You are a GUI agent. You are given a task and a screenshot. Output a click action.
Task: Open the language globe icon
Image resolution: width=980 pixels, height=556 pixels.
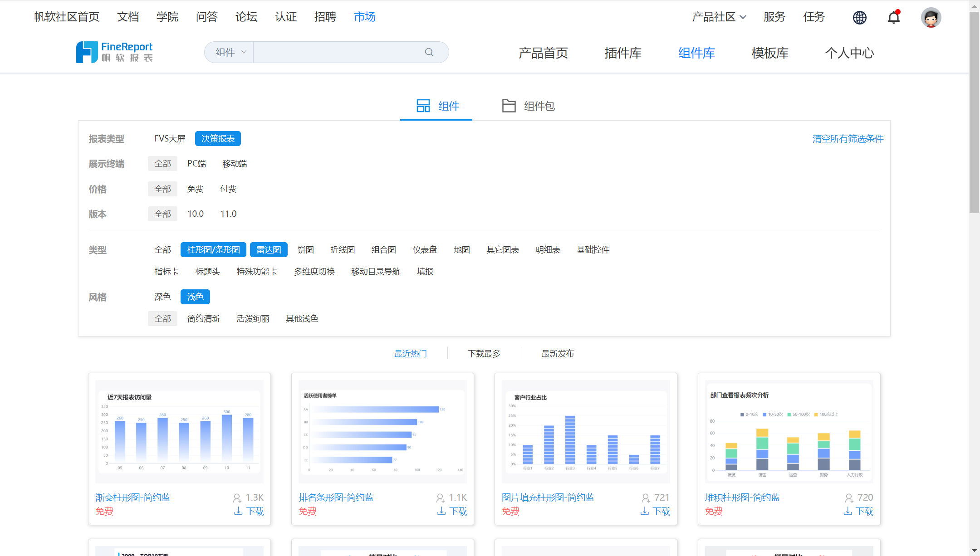pos(859,18)
